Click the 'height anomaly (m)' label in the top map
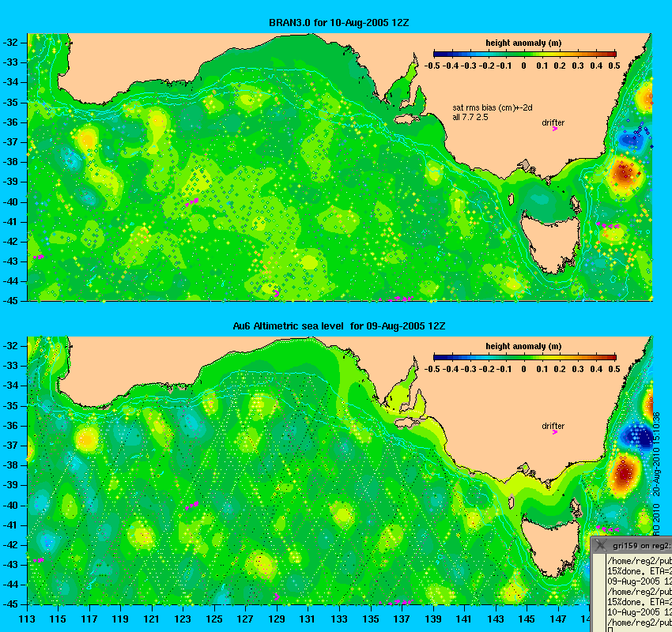 [523, 43]
